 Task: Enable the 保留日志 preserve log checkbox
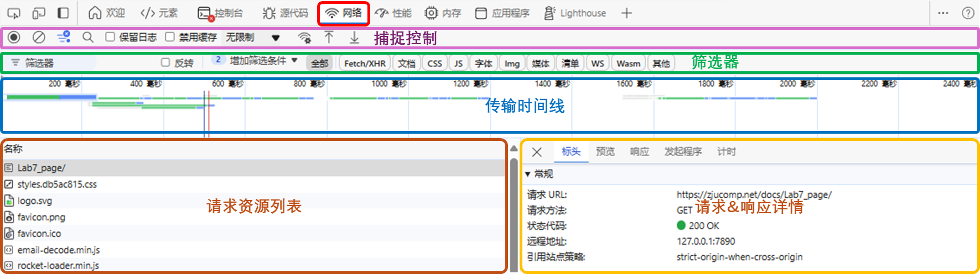point(110,37)
